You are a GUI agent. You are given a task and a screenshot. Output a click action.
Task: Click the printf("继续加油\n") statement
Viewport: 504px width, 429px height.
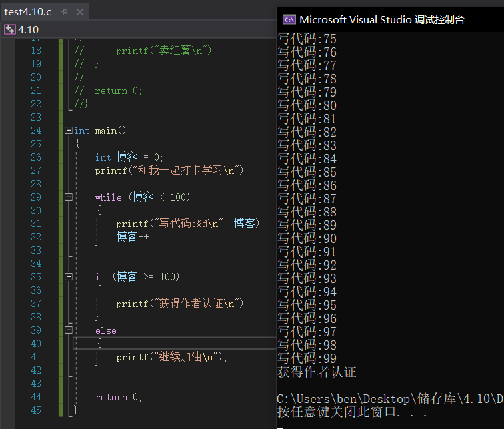click(171, 357)
